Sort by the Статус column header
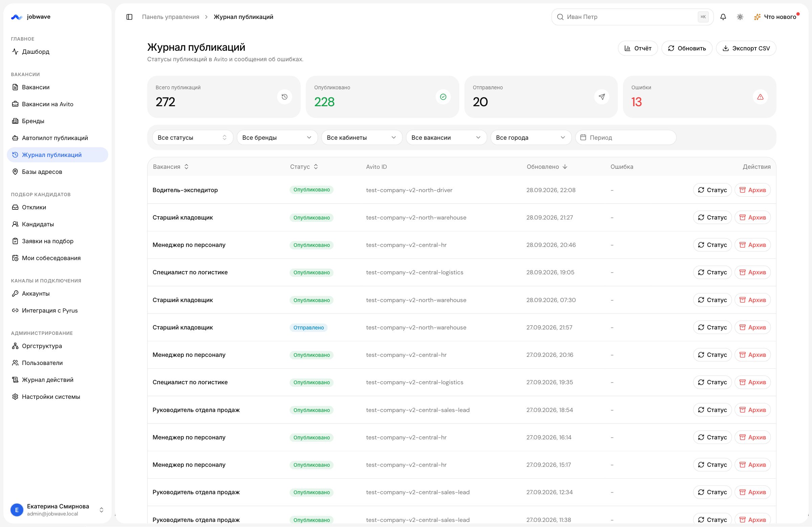Image resolution: width=812 pixels, height=527 pixels. (304, 167)
